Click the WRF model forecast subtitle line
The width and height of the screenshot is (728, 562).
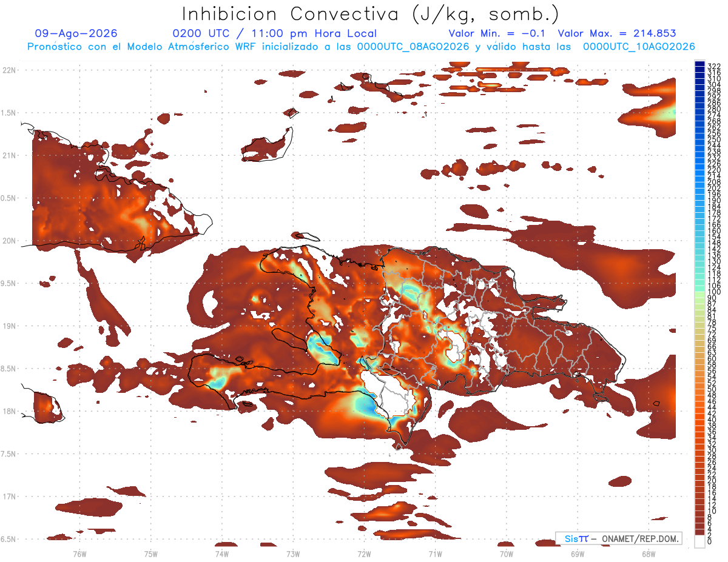(361, 46)
